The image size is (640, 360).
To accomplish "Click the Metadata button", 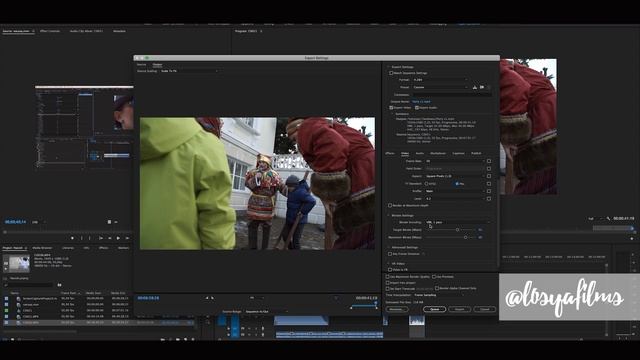I will pyautogui.click(x=396, y=309).
